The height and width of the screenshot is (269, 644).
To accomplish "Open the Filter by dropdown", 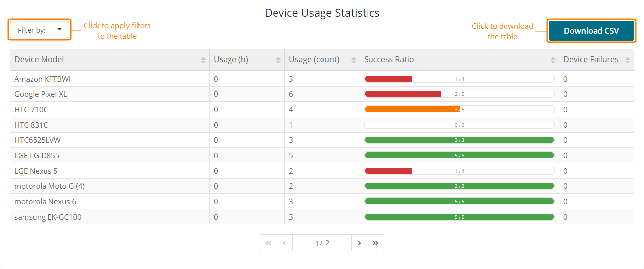I will [40, 30].
